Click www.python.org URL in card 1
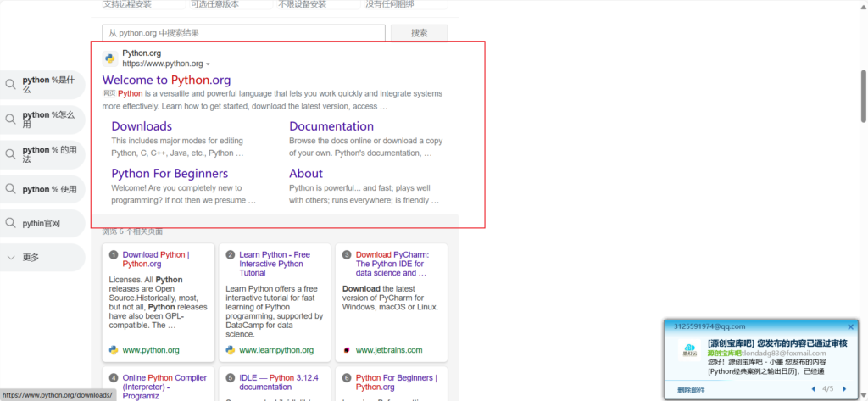868x401 pixels. point(151,350)
